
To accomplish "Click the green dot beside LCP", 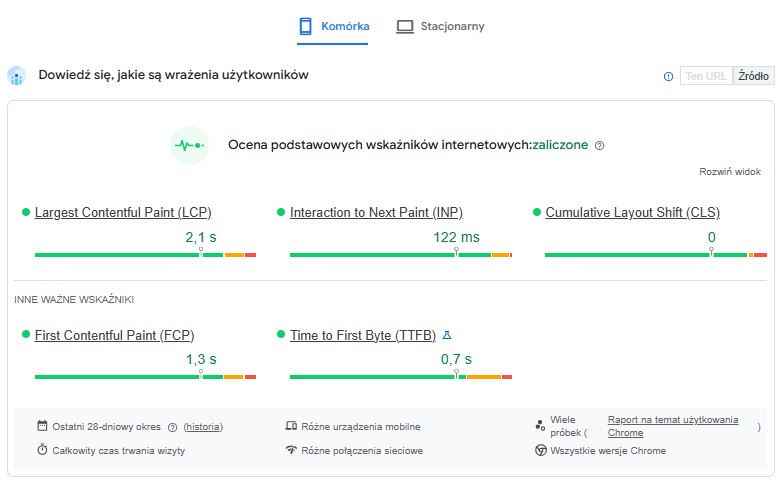I will [26, 212].
